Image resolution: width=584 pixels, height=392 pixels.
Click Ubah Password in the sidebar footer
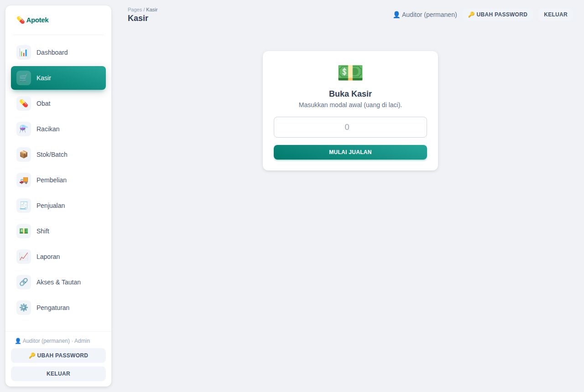58,356
